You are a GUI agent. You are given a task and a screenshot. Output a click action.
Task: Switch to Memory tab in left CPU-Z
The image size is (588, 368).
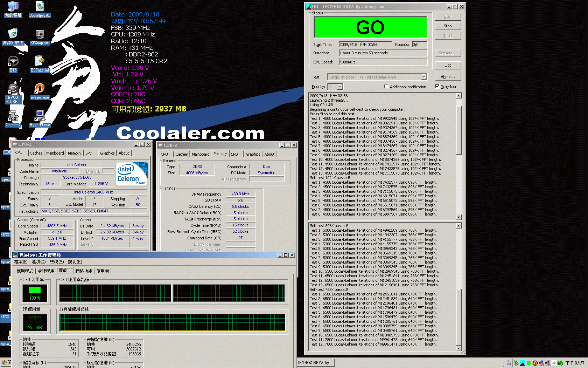[x=75, y=153]
